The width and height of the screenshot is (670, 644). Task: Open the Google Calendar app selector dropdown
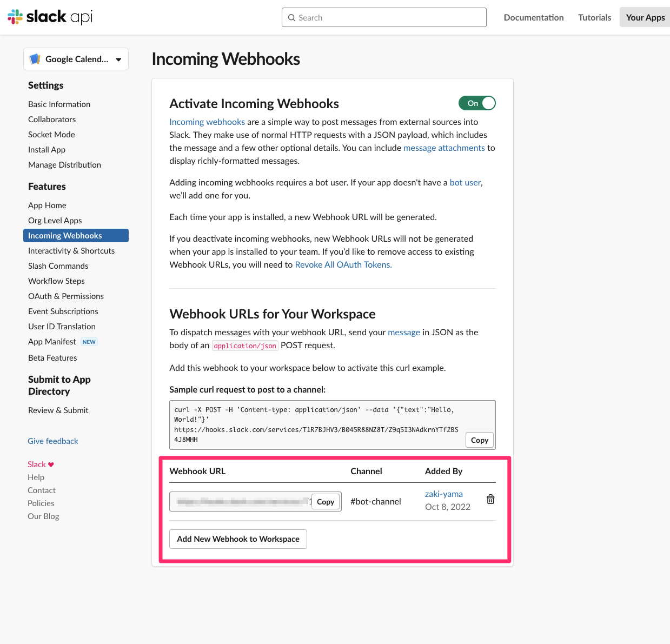click(76, 59)
